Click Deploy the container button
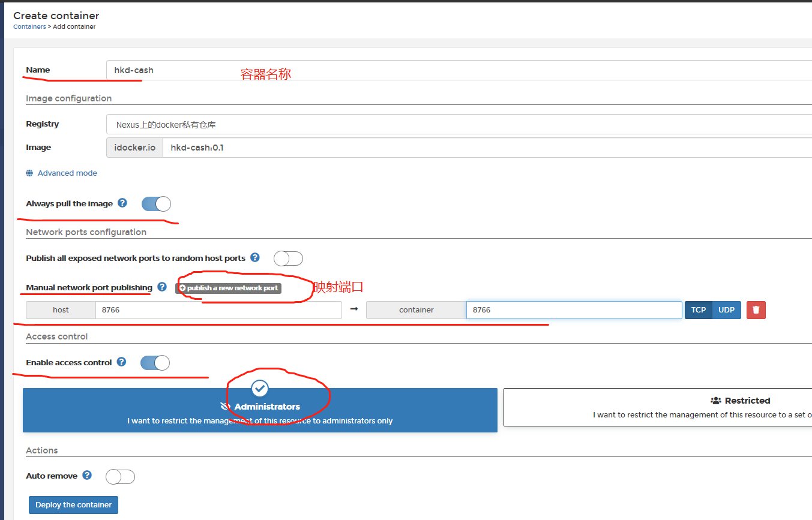The width and height of the screenshot is (812, 520). [x=73, y=505]
